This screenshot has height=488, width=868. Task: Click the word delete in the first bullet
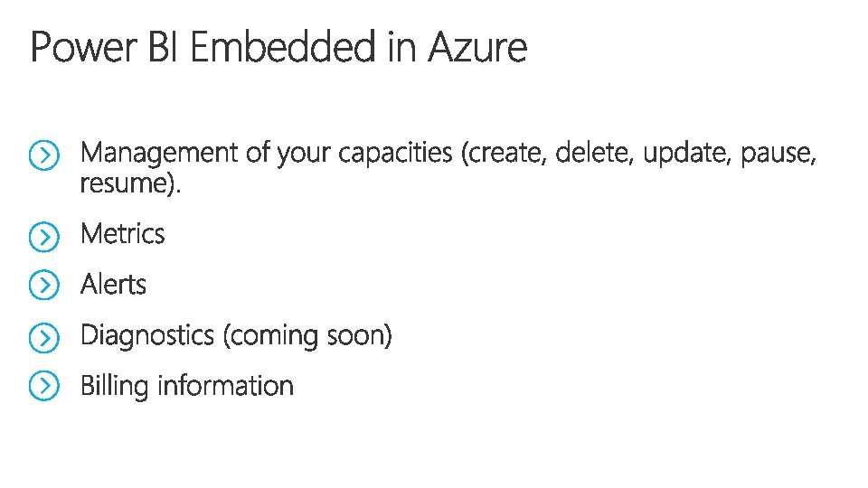[x=591, y=152]
